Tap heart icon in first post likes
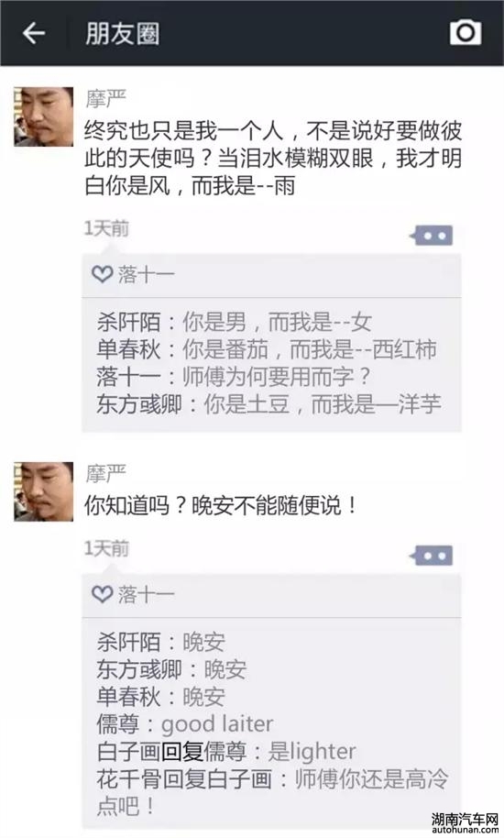Viewport: 504px width, 838px height. pos(102,275)
